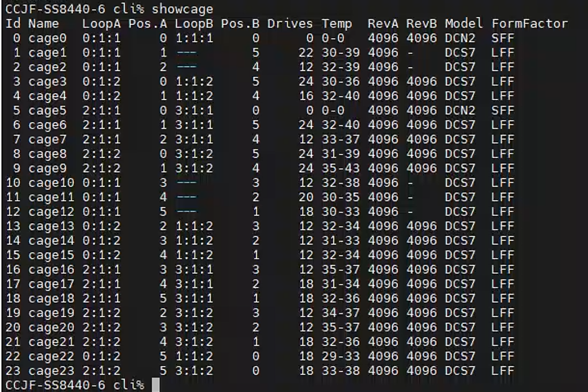
Task: Click SFF form factor in cage0 row
Action: click(503, 38)
